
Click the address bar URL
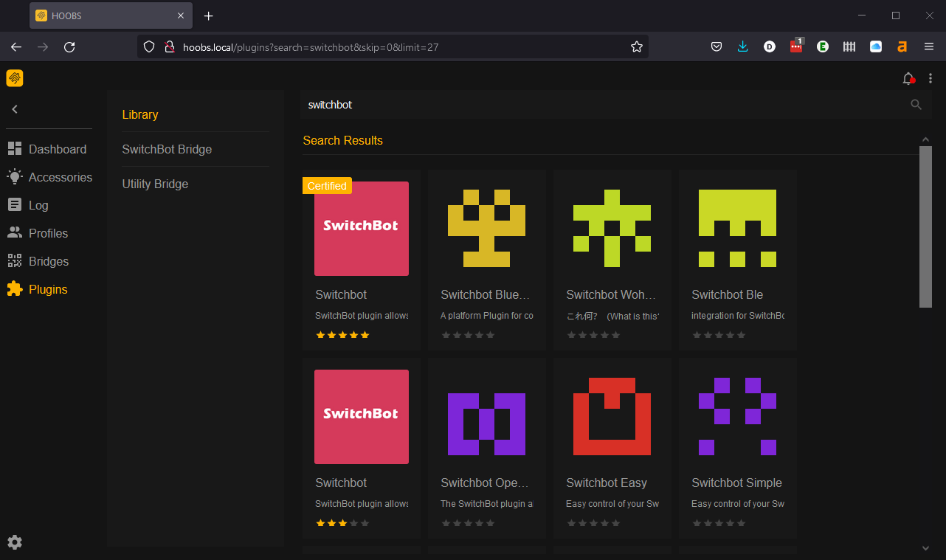[311, 46]
